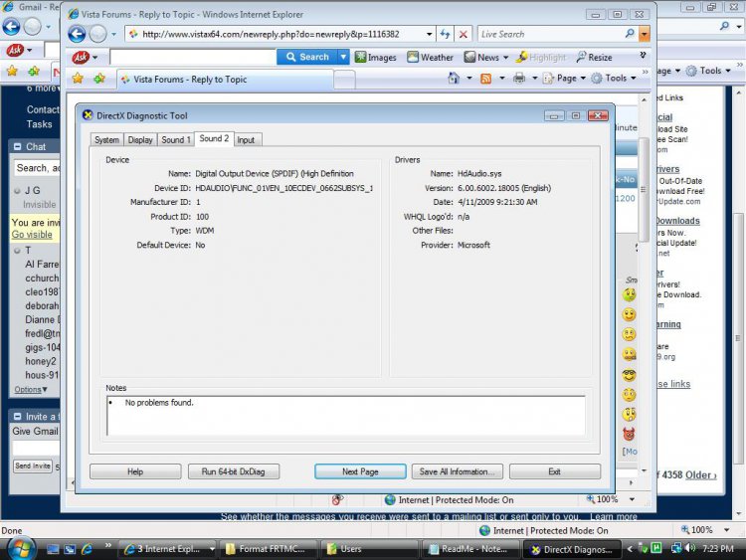The width and height of the screenshot is (746, 560).
Task: Click Resize tool on Ask toolbar
Action: tap(594, 57)
